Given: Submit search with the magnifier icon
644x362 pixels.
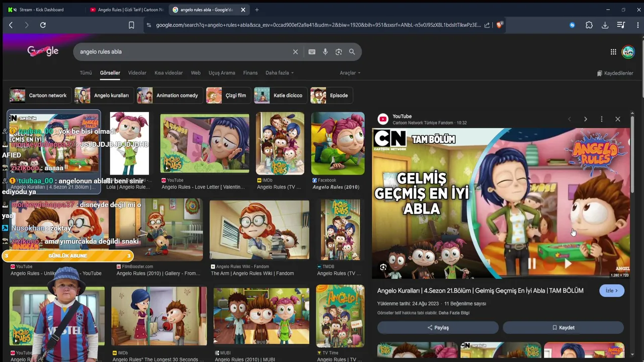Looking at the screenshot, I should [352, 52].
